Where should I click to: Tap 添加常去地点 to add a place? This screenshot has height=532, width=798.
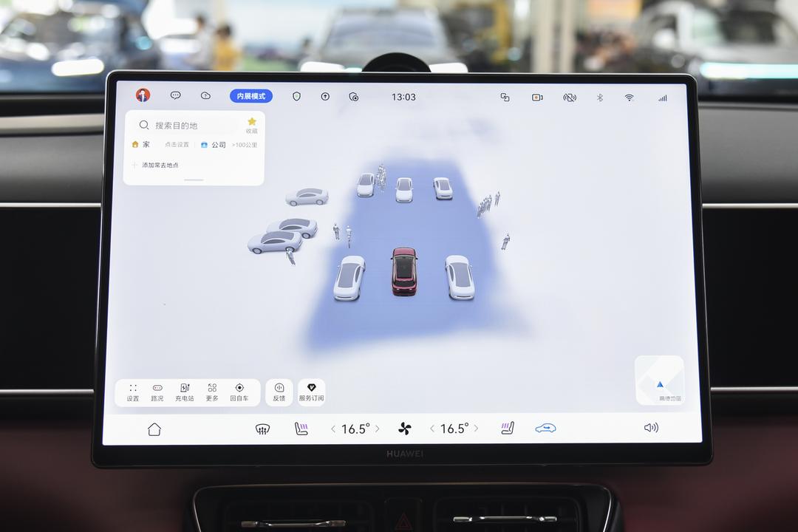[x=155, y=165]
